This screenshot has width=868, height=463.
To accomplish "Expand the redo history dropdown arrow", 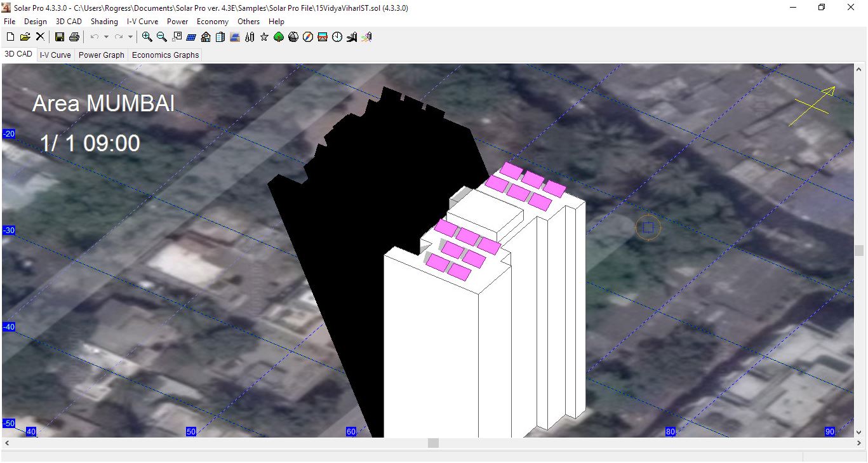I will coord(130,37).
